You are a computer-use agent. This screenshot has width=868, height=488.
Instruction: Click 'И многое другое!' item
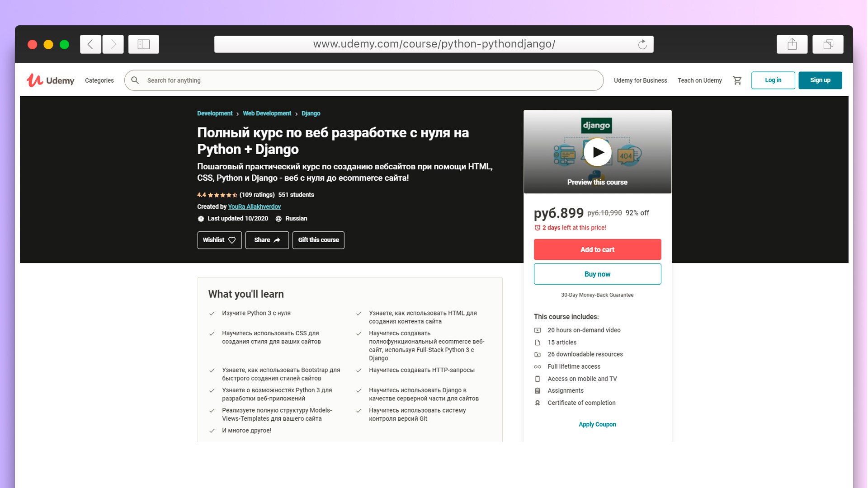(x=247, y=431)
